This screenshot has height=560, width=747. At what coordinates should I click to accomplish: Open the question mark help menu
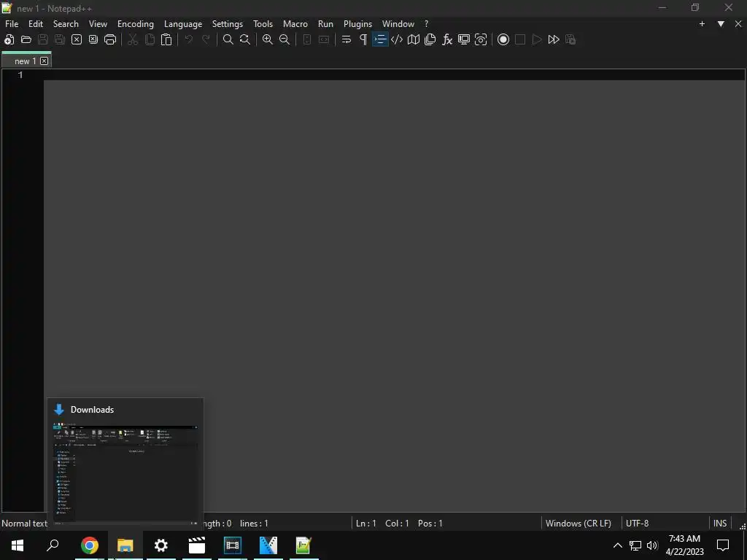(x=426, y=24)
